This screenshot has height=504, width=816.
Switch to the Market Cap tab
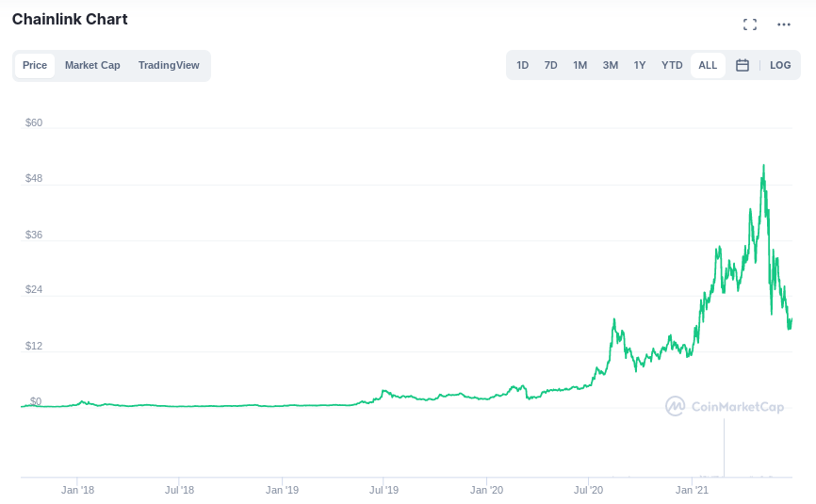point(92,66)
